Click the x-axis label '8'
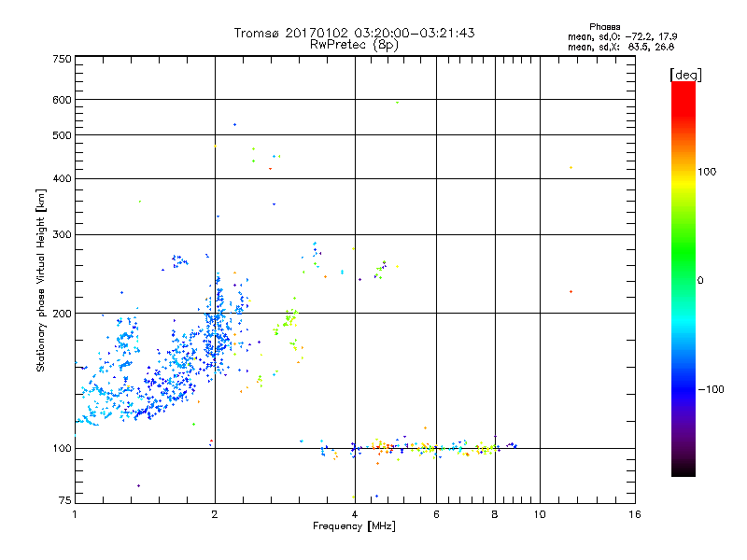 click(495, 514)
